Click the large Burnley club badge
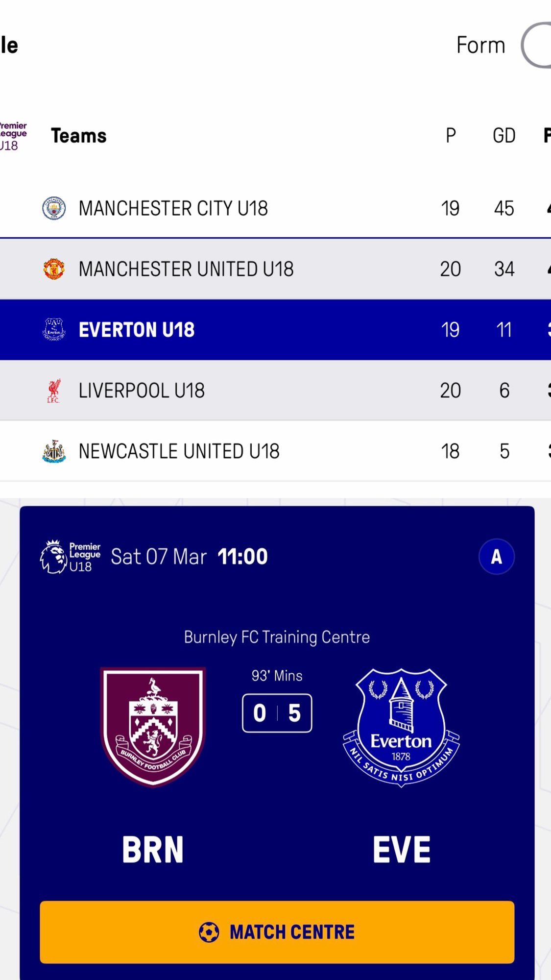Viewport: 551px width, 980px height. coord(153,727)
